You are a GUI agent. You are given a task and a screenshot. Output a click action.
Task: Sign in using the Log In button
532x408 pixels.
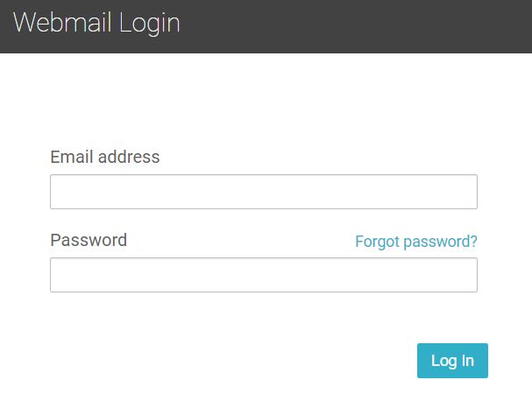point(452,361)
